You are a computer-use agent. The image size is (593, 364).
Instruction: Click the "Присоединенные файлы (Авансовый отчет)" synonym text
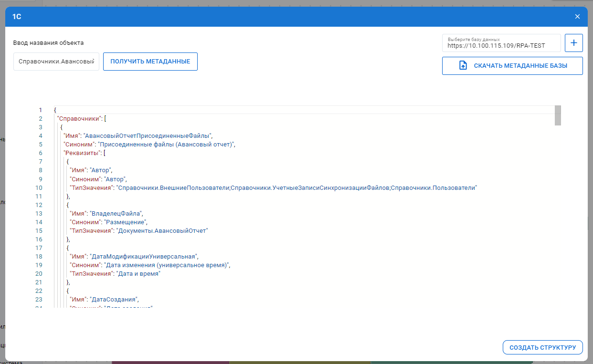[x=166, y=145]
